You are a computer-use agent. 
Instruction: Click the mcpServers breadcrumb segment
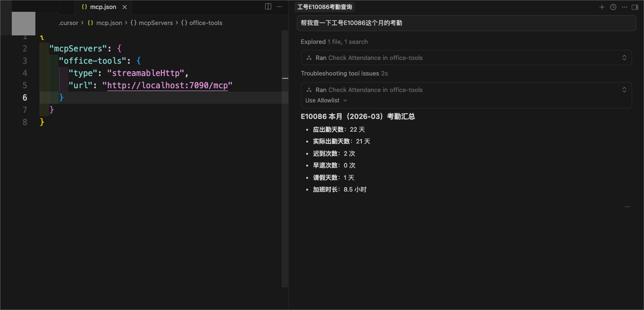(x=155, y=23)
